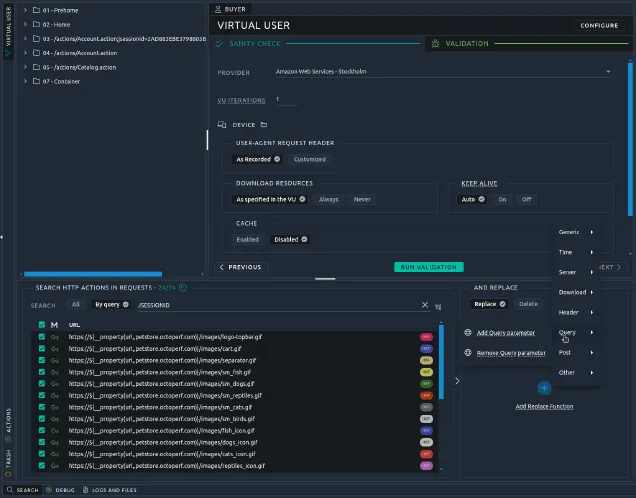Image resolution: width=636 pixels, height=498 pixels.
Task: Open the Post submenu
Action: point(576,352)
